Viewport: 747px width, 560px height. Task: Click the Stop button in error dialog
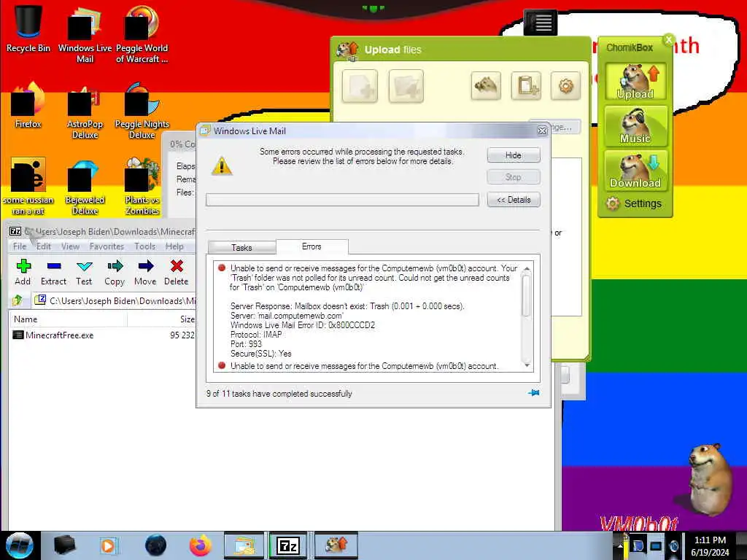pyautogui.click(x=514, y=177)
